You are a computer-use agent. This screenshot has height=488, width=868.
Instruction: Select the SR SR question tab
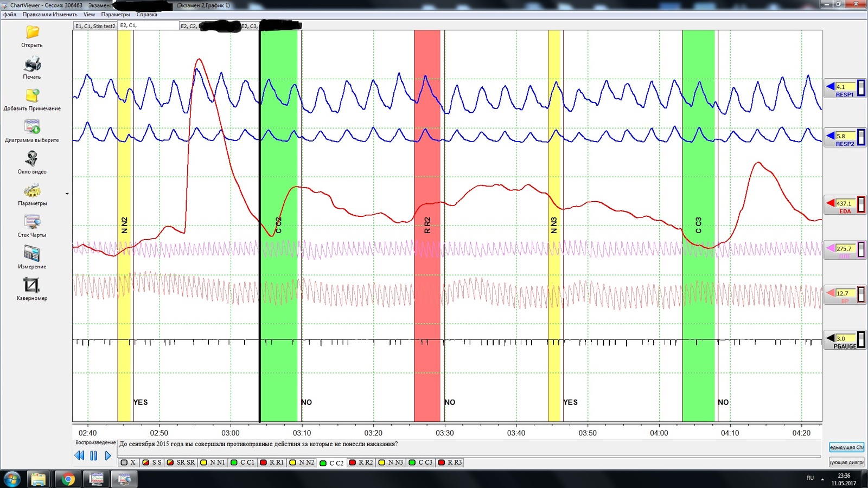tap(181, 463)
